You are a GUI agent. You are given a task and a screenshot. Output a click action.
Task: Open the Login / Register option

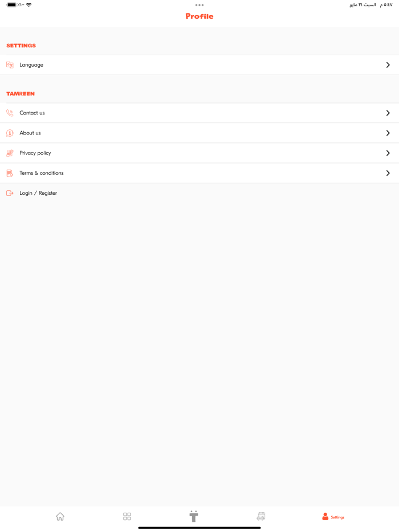pyautogui.click(x=38, y=193)
